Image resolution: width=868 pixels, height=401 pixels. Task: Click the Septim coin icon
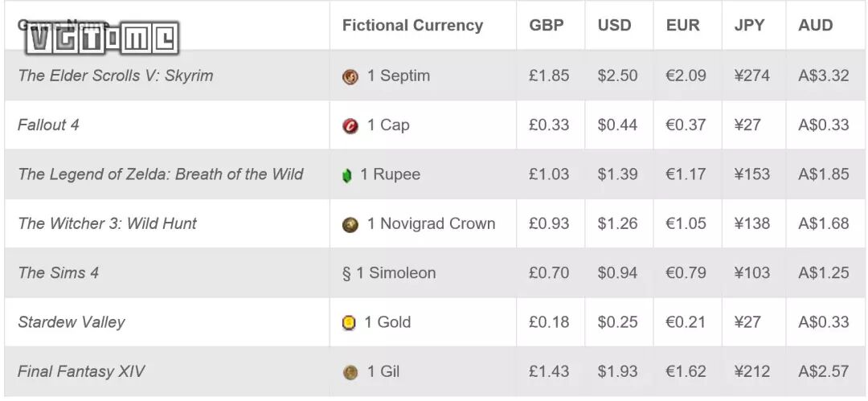(x=350, y=76)
